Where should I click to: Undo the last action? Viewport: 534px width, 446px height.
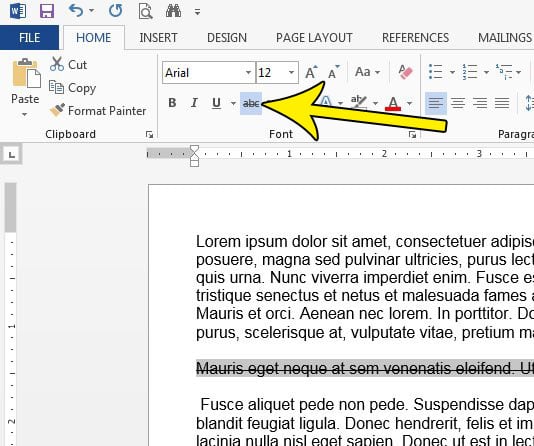click(x=76, y=11)
